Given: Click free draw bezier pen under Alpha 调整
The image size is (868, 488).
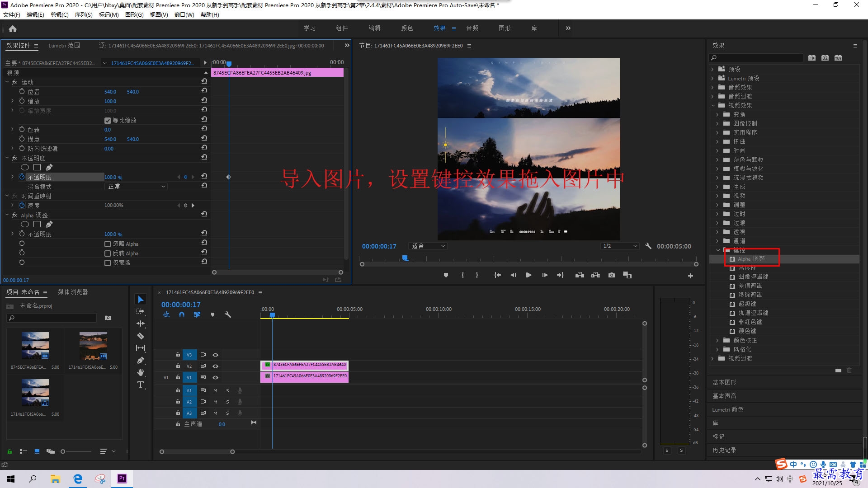Looking at the screenshot, I should pyautogui.click(x=49, y=225).
